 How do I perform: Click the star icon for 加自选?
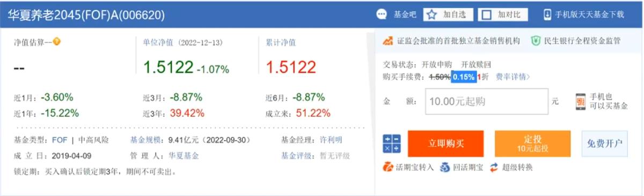coord(431,14)
